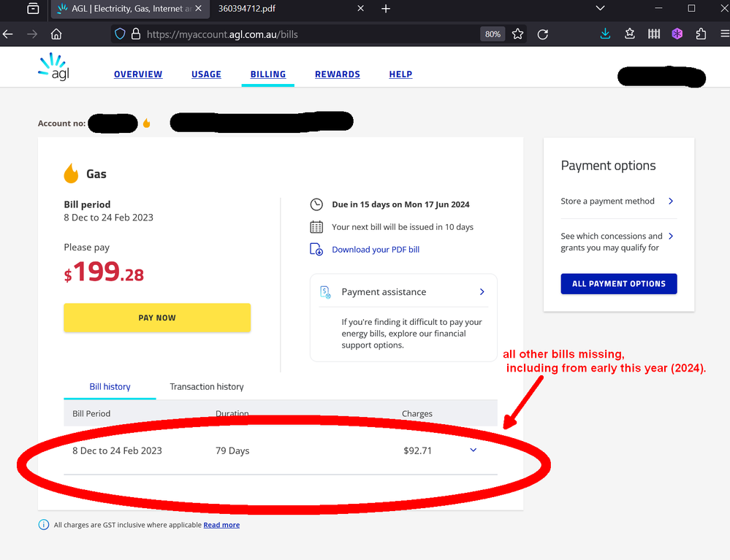Screen dimensions: 730x560
Task: Open the list all tabs dropdown
Action: [601, 9]
